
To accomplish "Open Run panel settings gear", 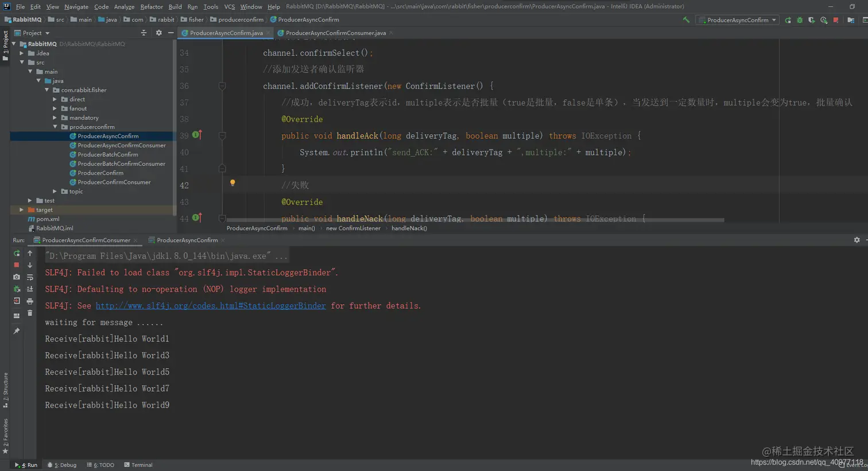I will [857, 240].
